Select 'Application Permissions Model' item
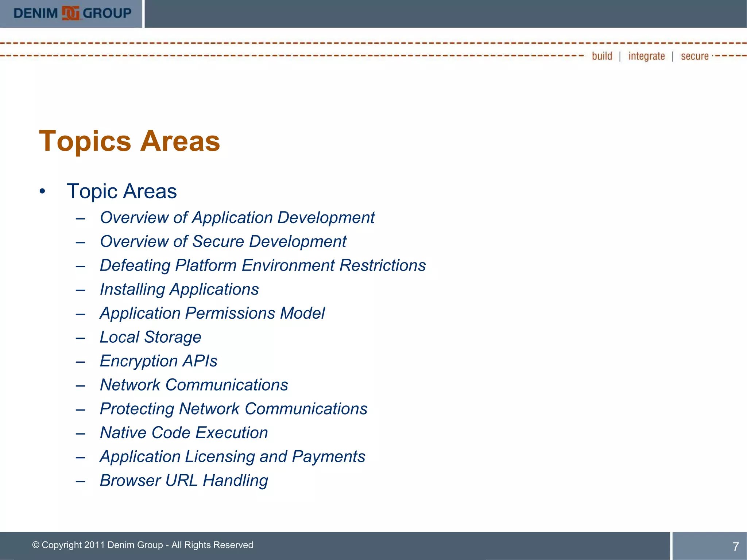 212,314
